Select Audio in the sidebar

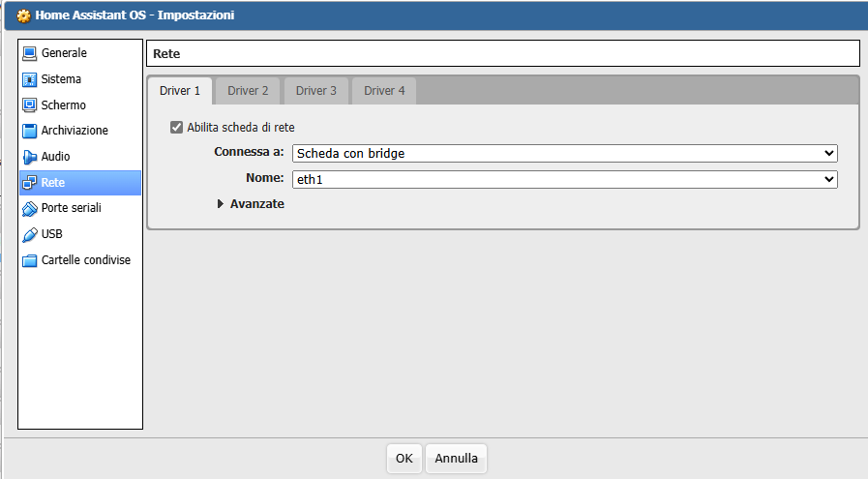click(x=80, y=157)
